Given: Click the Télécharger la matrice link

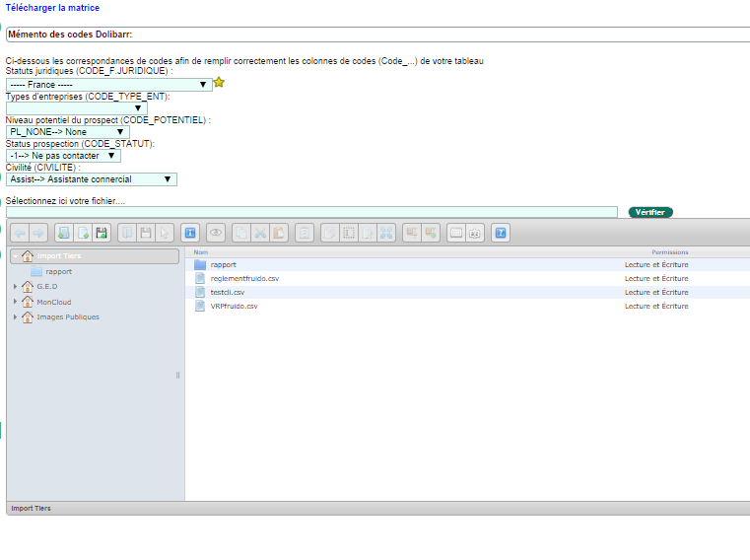Looking at the screenshot, I should pyautogui.click(x=52, y=8).
